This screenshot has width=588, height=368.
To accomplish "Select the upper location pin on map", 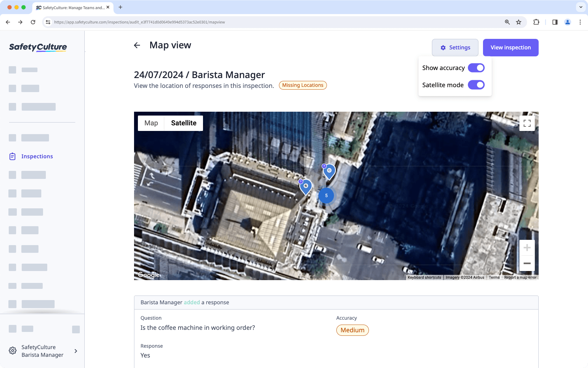I will (x=329, y=171).
